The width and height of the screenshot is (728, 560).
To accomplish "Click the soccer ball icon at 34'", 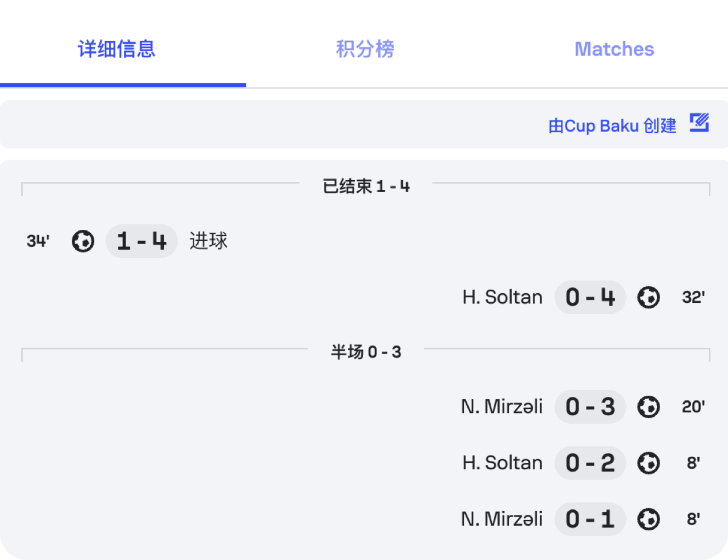I will (83, 241).
